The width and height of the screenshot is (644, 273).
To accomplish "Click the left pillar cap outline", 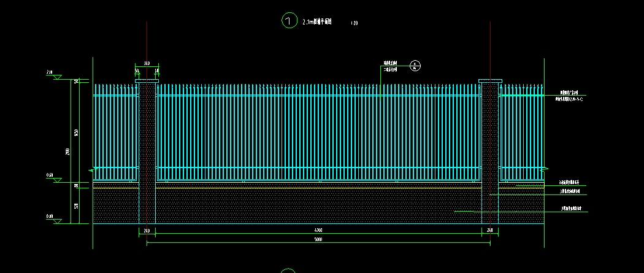I will tap(147, 81).
